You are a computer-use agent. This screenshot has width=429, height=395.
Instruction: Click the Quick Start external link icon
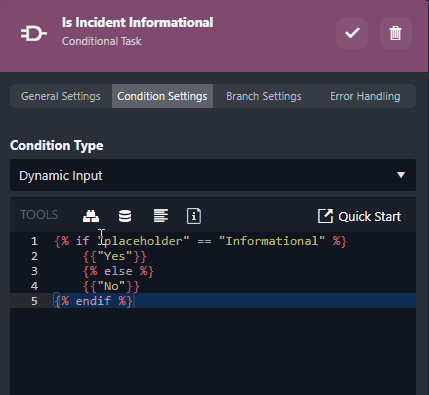click(x=325, y=216)
